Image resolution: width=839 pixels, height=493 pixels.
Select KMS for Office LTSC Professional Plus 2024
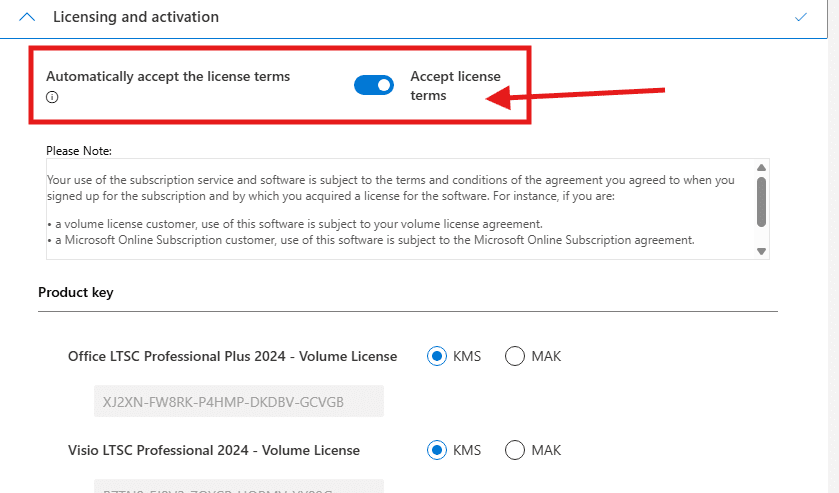pos(437,356)
